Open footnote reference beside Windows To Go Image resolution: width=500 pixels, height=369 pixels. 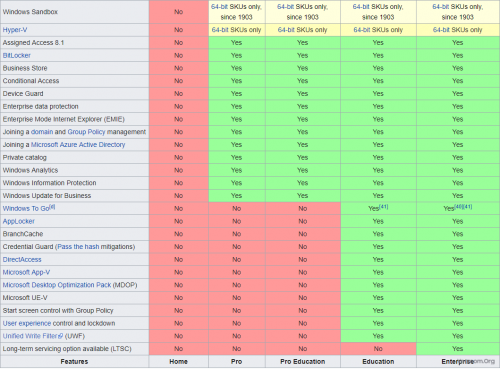(52, 207)
